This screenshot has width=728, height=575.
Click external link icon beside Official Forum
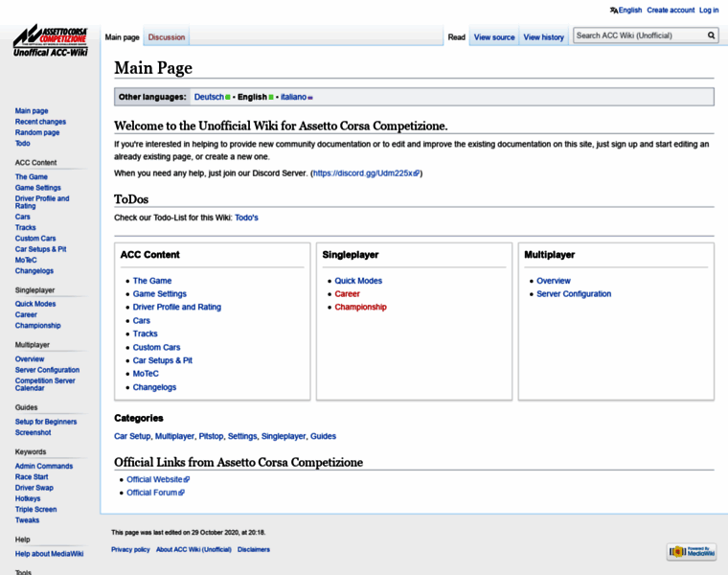(181, 494)
